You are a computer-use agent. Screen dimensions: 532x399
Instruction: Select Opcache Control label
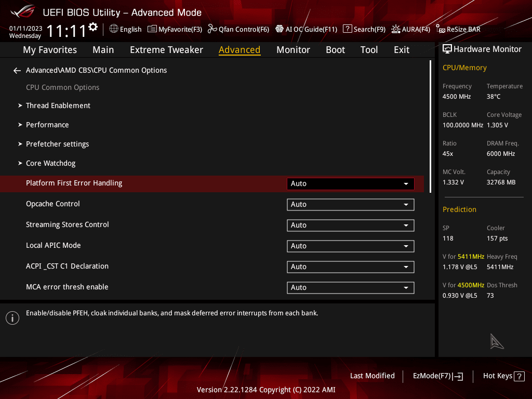[x=53, y=204]
